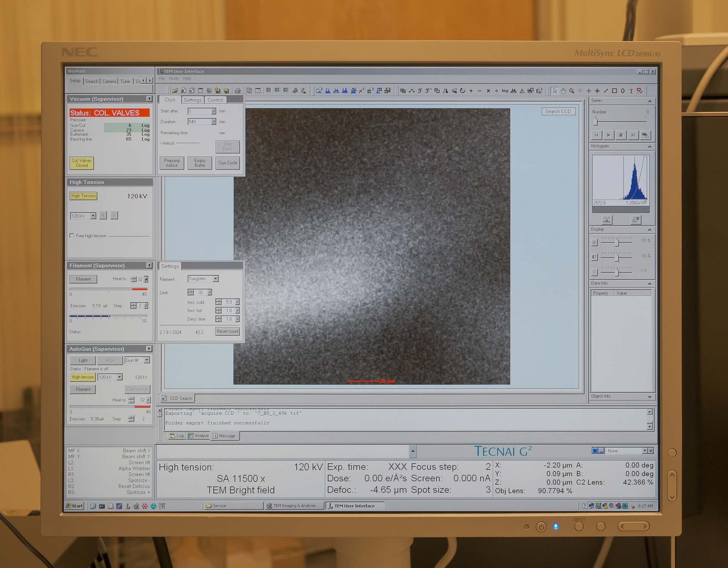Click the Start button in taskbar
Image resolution: width=728 pixels, height=568 pixels.
(x=74, y=506)
